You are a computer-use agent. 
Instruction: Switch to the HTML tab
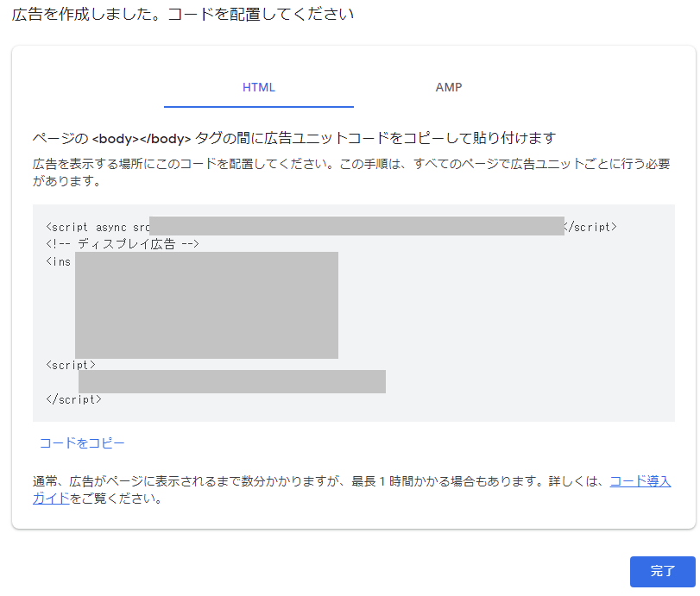tap(258, 87)
